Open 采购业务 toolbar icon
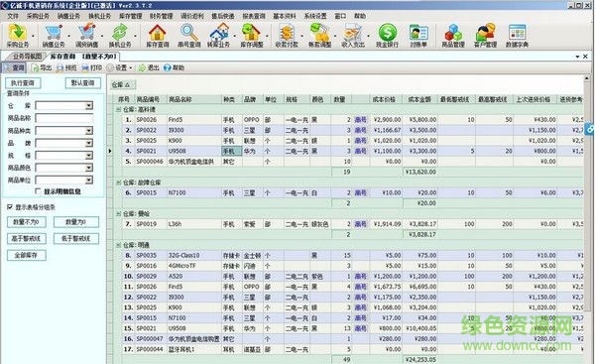 18,36
